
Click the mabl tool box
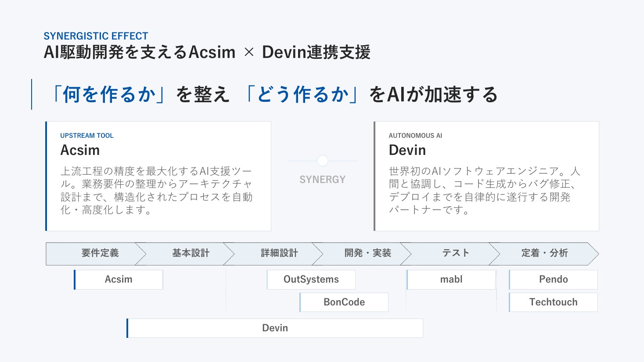(x=451, y=280)
